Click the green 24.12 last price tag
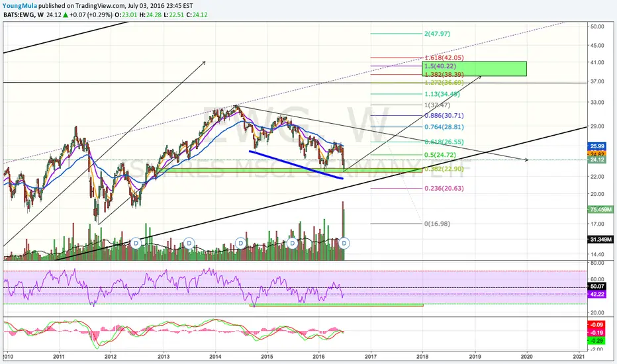 coord(597,159)
